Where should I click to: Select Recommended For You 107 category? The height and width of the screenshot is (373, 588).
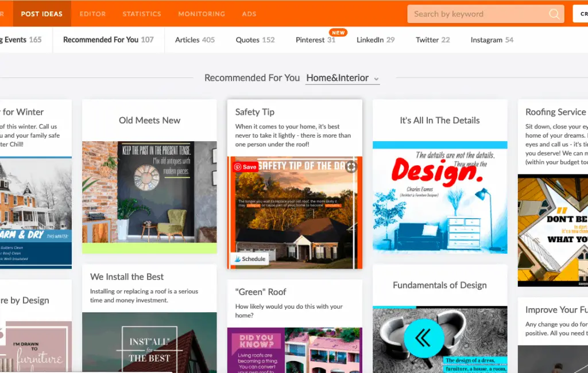(x=109, y=40)
